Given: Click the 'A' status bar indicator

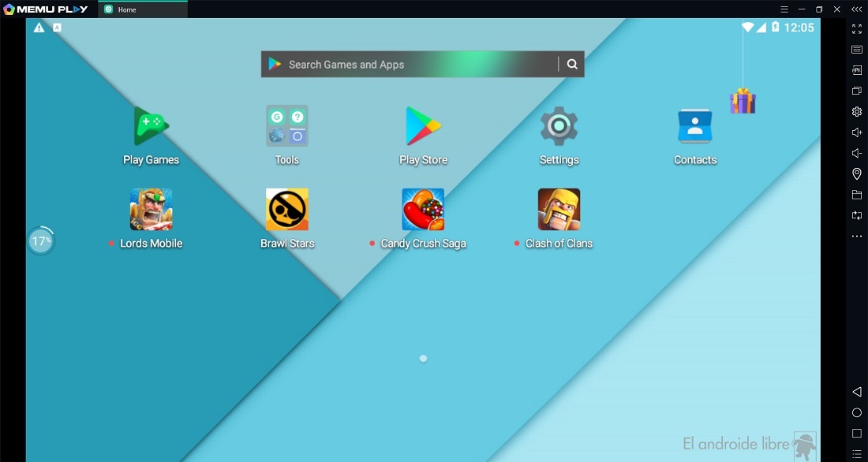Looking at the screenshot, I should pyautogui.click(x=57, y=28).
